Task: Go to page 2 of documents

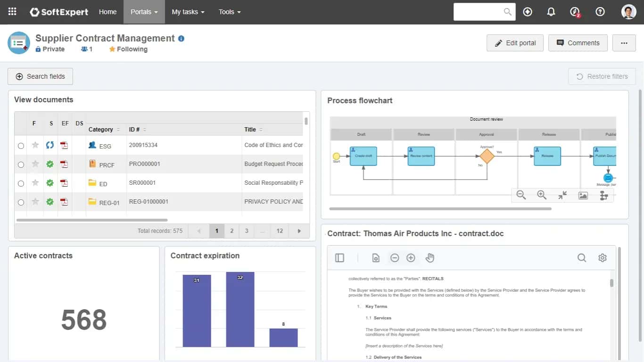Action: 231,231
